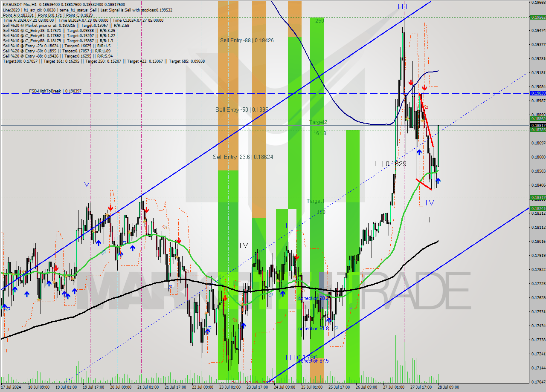546x392 pixels.
Task: Click the 0.17241 price axis value
Action: 539,354
